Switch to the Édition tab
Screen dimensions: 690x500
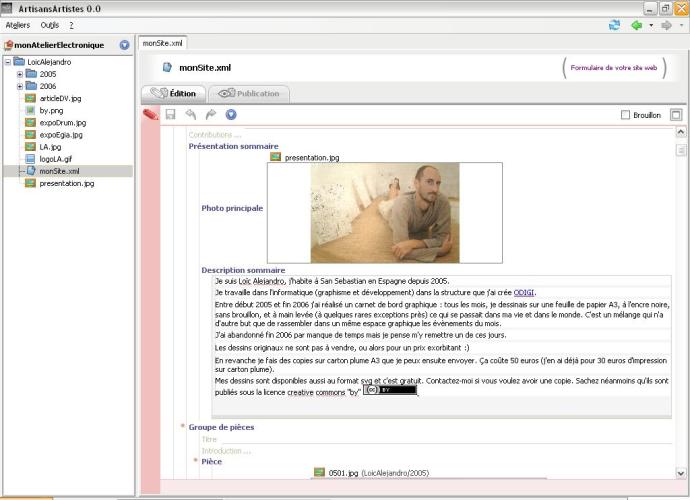click(174, 94)
